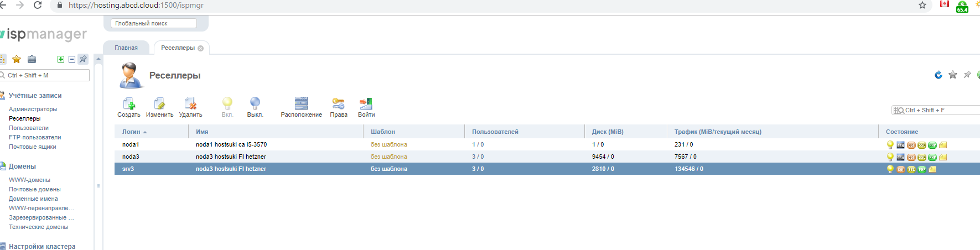Open WWW-домены in the sidebar
This screenshot has height=250, width=980.
(x=29, y=180)
